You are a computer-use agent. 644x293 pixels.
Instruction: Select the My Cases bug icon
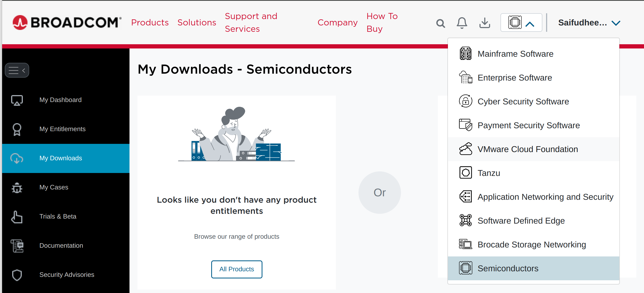17,187
